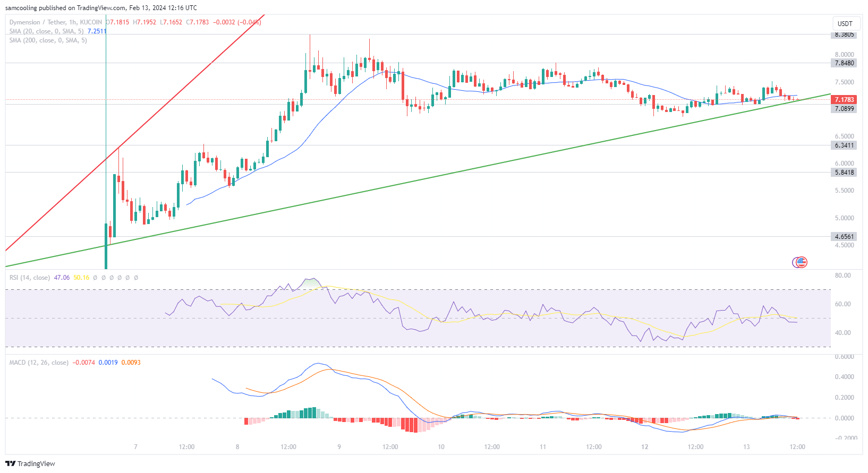Click the RSI moving average value 50.16
This screenshot has height=473, width=868.
pyautogui.click(x=81, y=278)
